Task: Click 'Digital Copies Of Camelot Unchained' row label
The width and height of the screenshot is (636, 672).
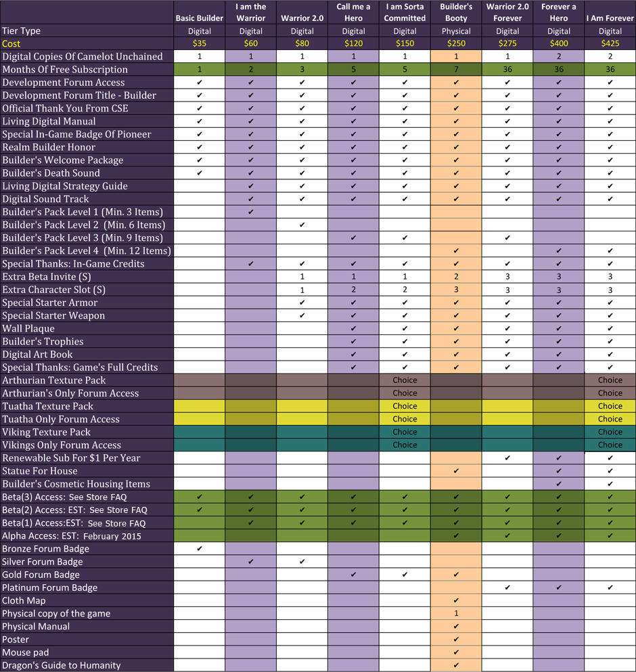Action: point(83,57)
